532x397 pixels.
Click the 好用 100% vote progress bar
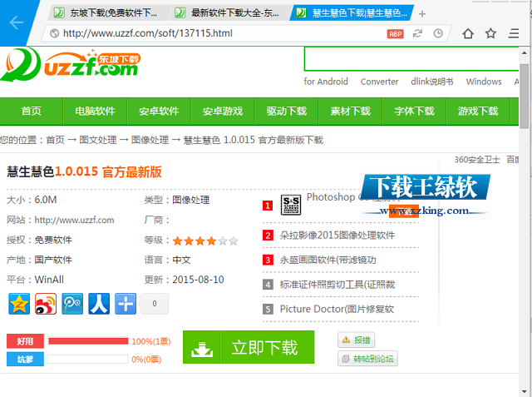click(x=88, y=341)
